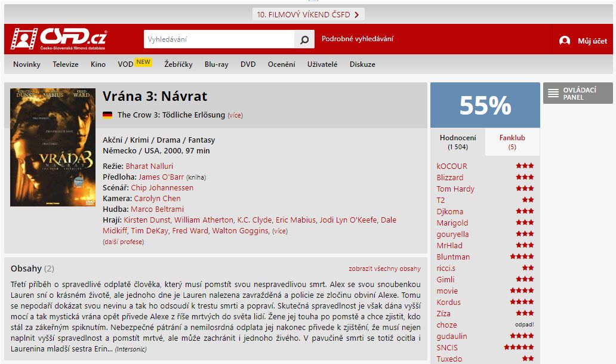Viewport: 616px width, 364px height.
Task: Expand the další profese list
Action: coord(123,242)
